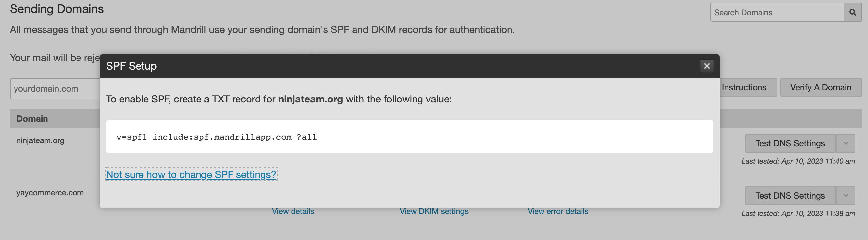Click the Domain column header

pos(32,119)
